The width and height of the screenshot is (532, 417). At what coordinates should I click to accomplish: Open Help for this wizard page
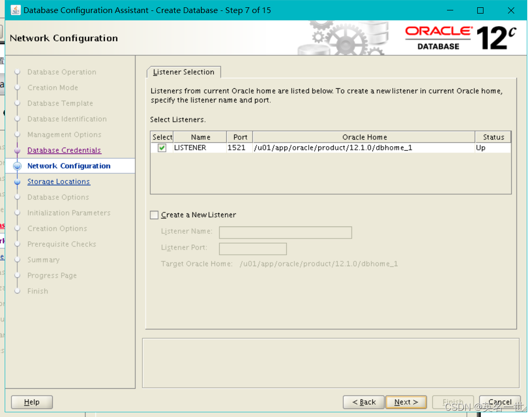32,402
